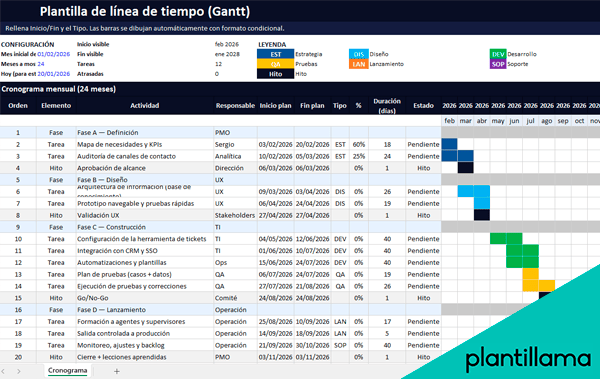Click the blue February Gantt bar in row 2

click(449, 144)
